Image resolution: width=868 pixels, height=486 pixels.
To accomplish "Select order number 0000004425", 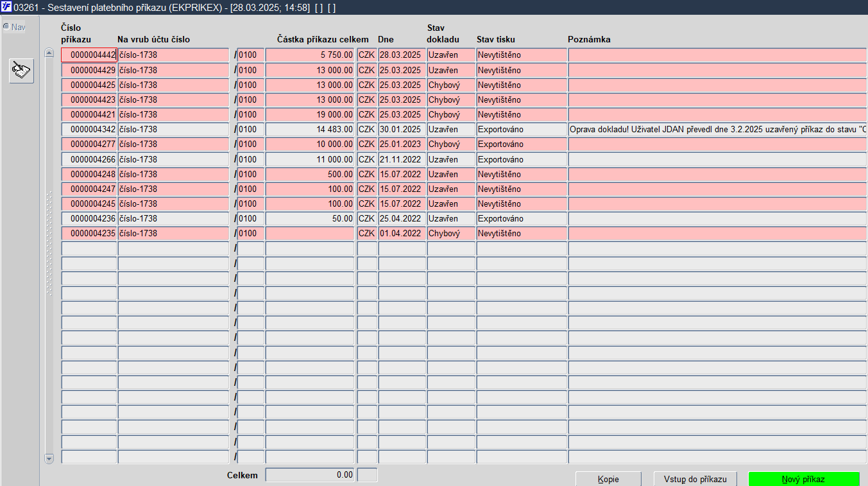I will click(x=89, y=85).
